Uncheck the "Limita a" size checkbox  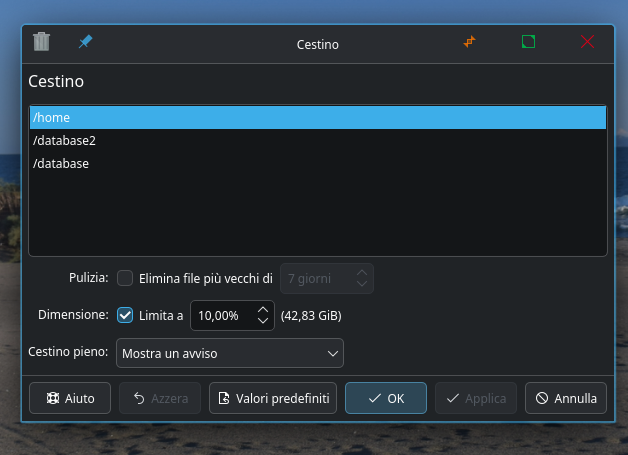125,315
